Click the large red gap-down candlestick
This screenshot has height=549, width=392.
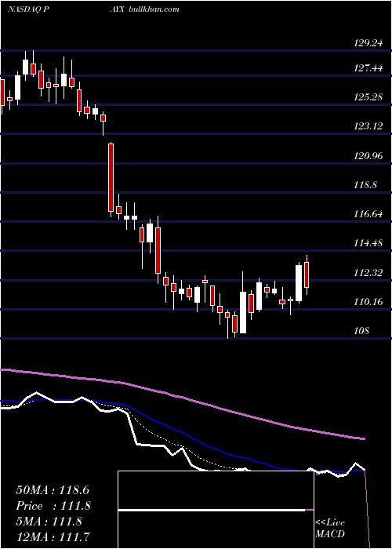pyautogui.click(x=111, y=177)
